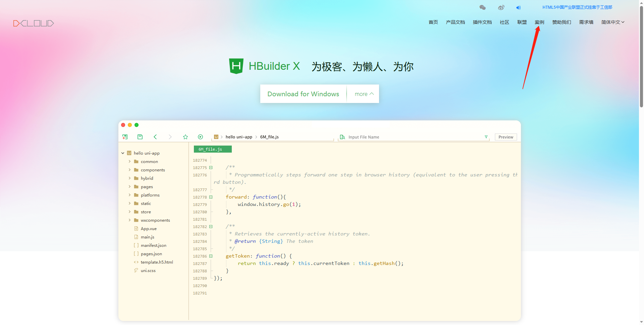Click the run play toolbar icon
644x325 pixels.
(x=200, y=137)
